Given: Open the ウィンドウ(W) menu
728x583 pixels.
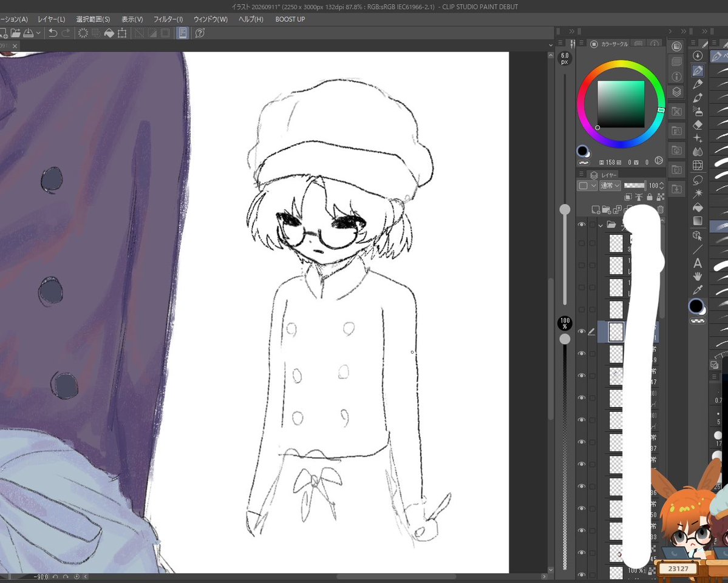Looking at the screenshot, I should pos(210,19).
